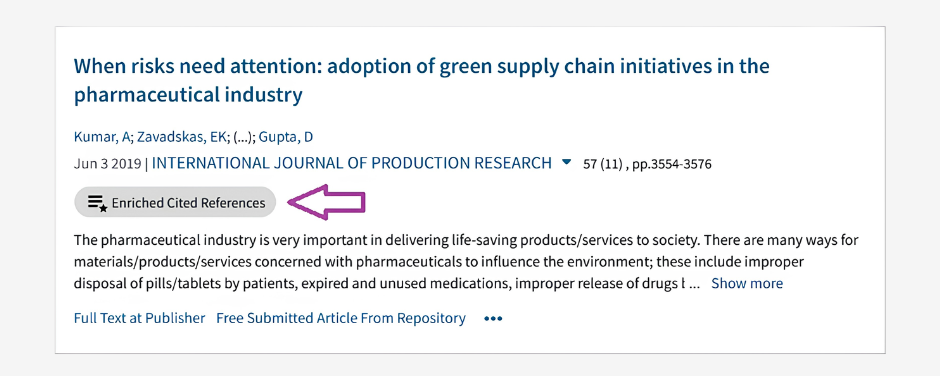Image resolution: width=940 pixels, height=376 pixels.
Task: Open author profile Gupta, D
Action: point(285,137)
